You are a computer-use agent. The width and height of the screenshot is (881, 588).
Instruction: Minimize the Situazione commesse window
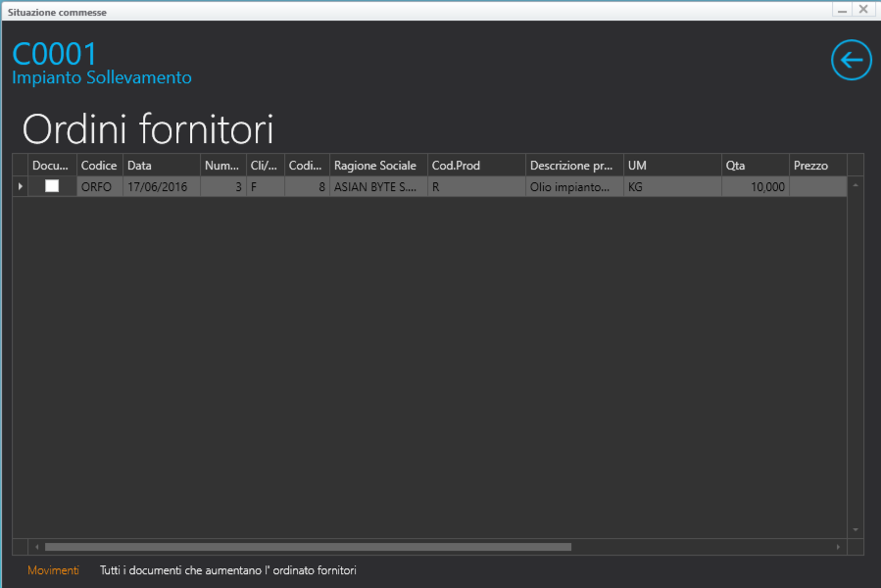click(842, 9)
